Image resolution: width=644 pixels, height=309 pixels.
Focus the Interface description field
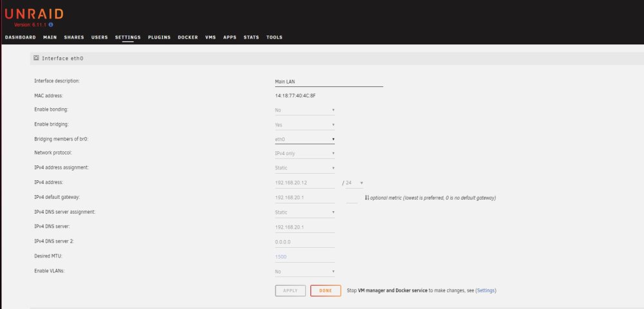pyautogui.click(x=329, y=82)
